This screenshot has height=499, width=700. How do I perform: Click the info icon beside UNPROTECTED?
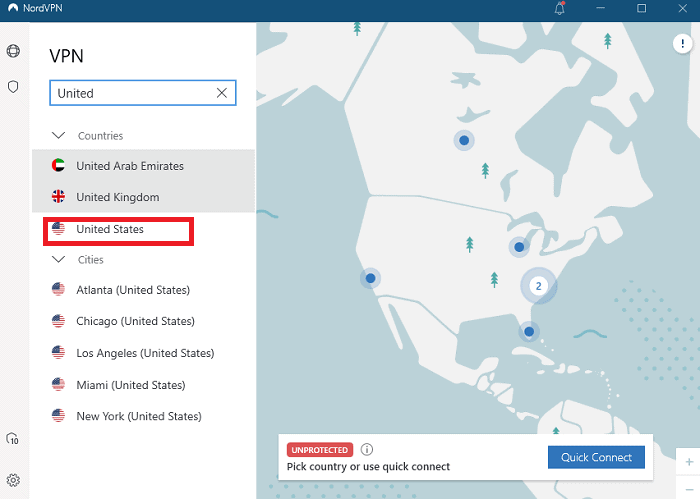click(367, 450)
